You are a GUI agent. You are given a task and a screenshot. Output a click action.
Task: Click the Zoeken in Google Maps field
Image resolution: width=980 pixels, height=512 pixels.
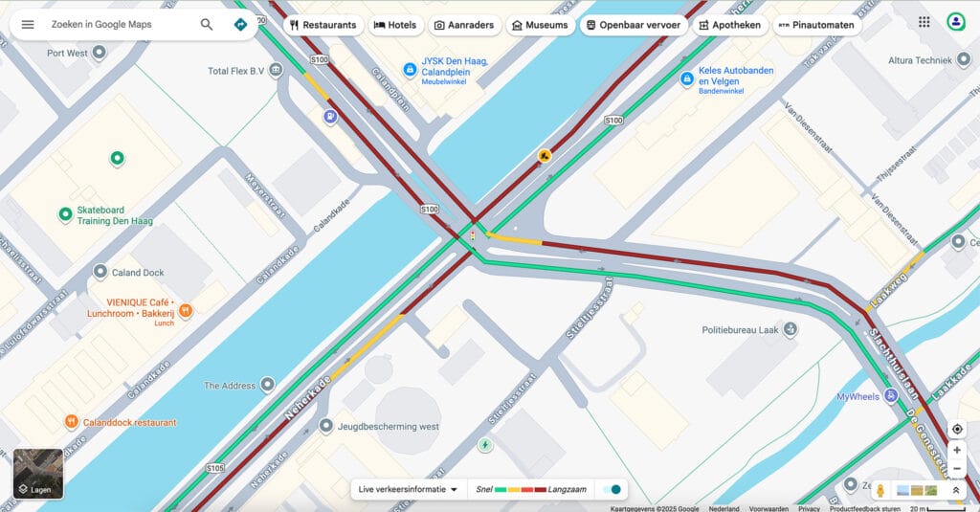122,24
